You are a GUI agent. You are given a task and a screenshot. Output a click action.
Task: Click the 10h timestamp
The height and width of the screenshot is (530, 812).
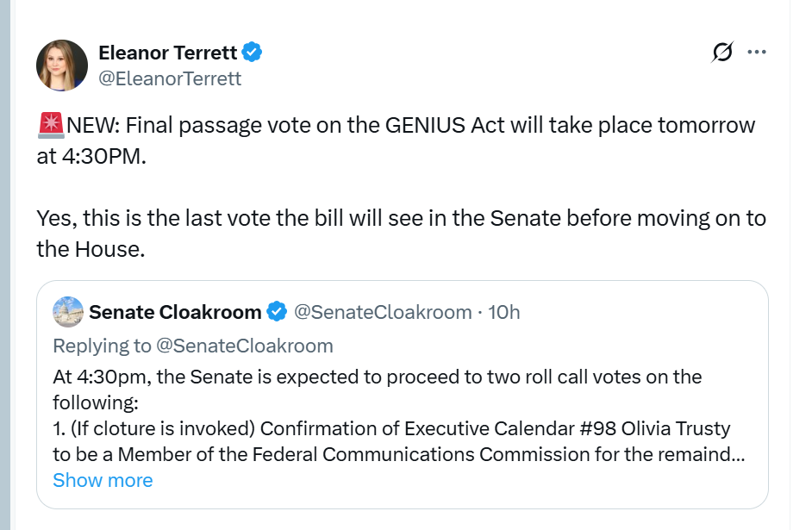[x=504, y=312]
